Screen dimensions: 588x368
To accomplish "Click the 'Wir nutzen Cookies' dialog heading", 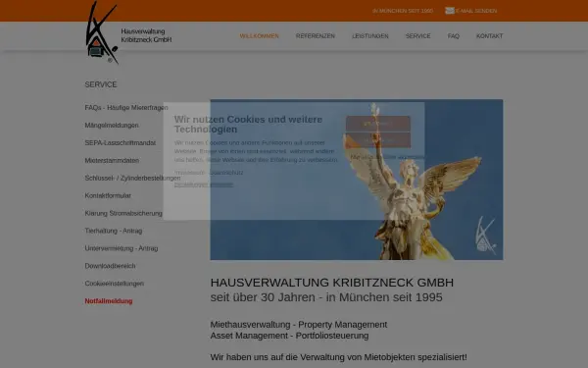I will [248, 125].
